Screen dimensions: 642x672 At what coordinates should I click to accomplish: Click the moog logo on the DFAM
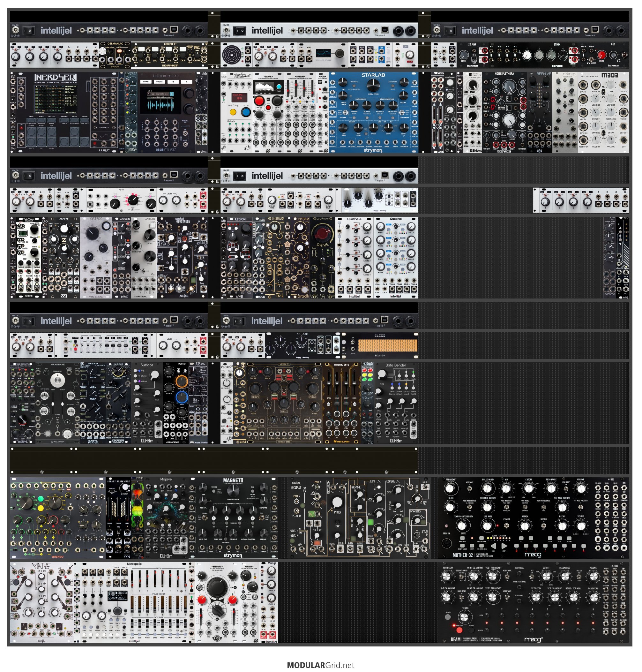point(534,639)
